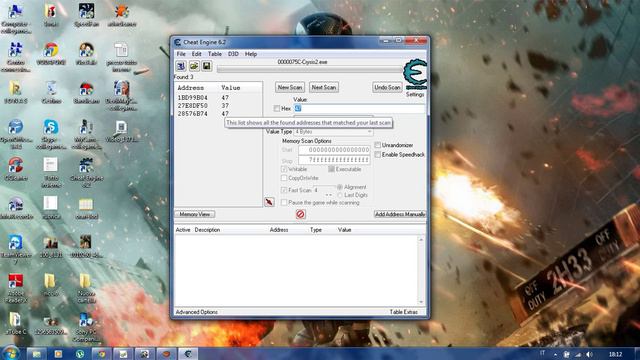The width and height of the screenshot is (640, 360).
Task: Click the Cheat Engine title bar icon
Action: pos(178,42)
